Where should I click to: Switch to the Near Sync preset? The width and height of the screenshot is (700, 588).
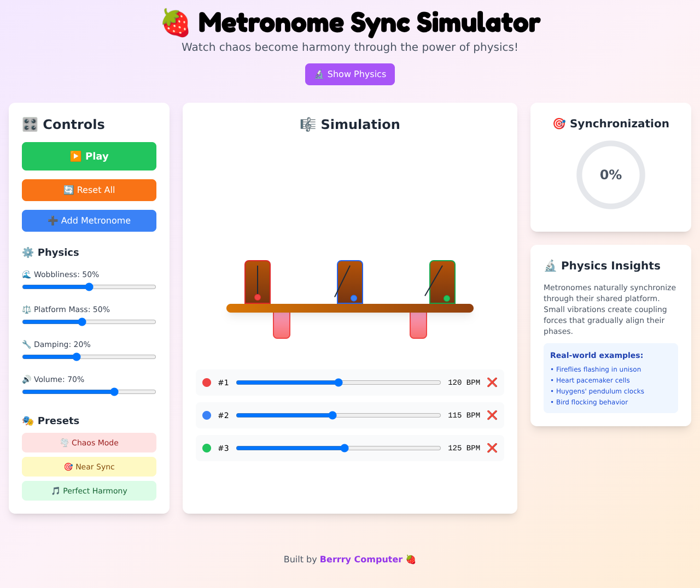click(x=89, y=467)
